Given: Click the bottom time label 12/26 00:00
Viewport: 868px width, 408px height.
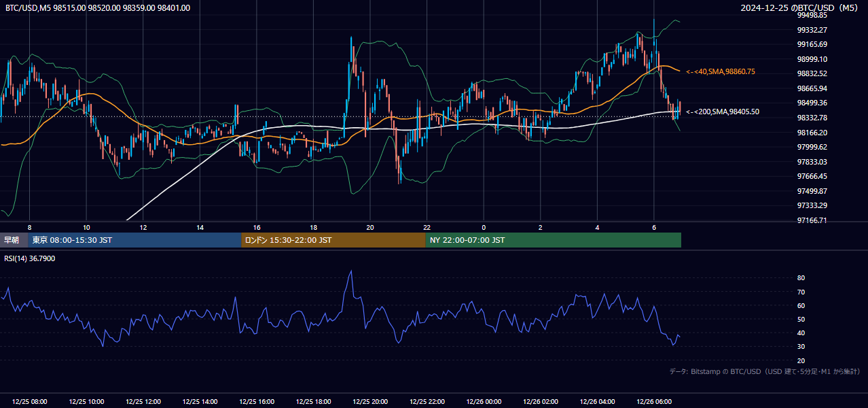Looking at the screenshot, I should click(x=484, y=402).
